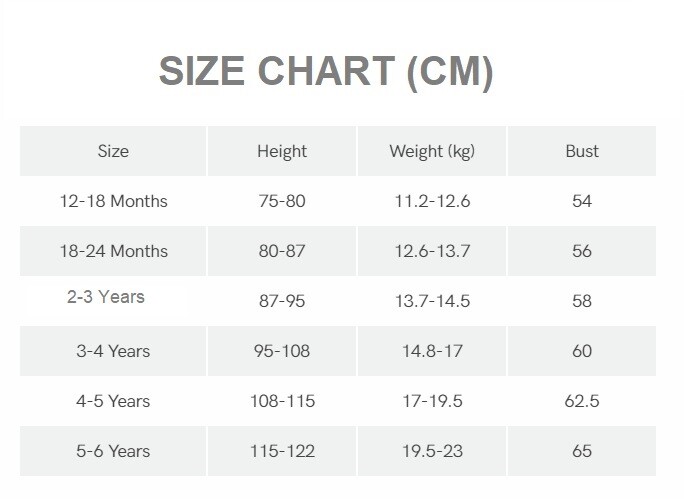This screenshot has width=684, height=499.
Task: Select the 4-5 Years size cell
Action: tap(113, 401)
